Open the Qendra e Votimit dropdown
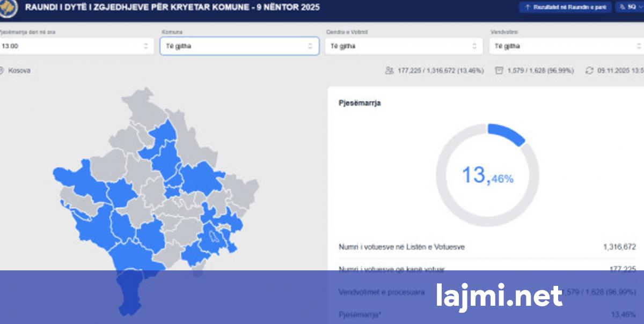Viewport: 644px width, 324px height. pyautogui.click(x=402, y=46)
